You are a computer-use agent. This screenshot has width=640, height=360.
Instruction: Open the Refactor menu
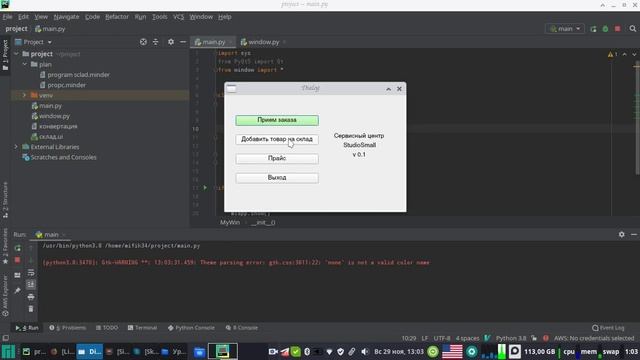coord(117,17)
